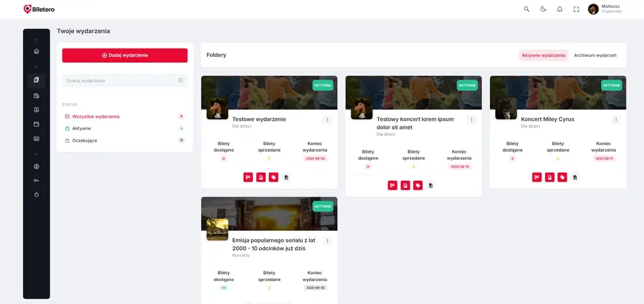
Task: Toggle dark mode with the moon icon
Action: click(543, 9)
